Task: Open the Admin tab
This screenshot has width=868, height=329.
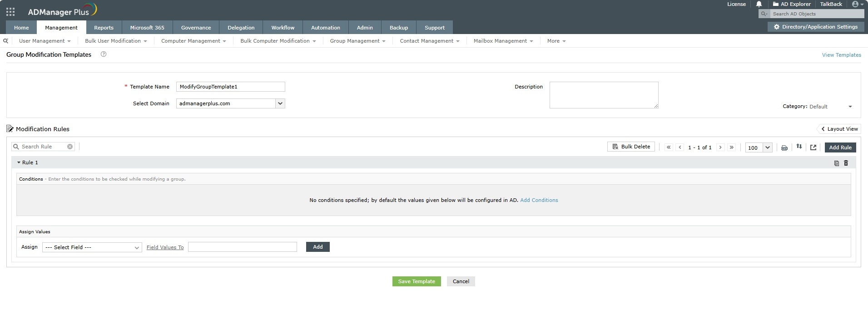Action: tap(365, 28)
